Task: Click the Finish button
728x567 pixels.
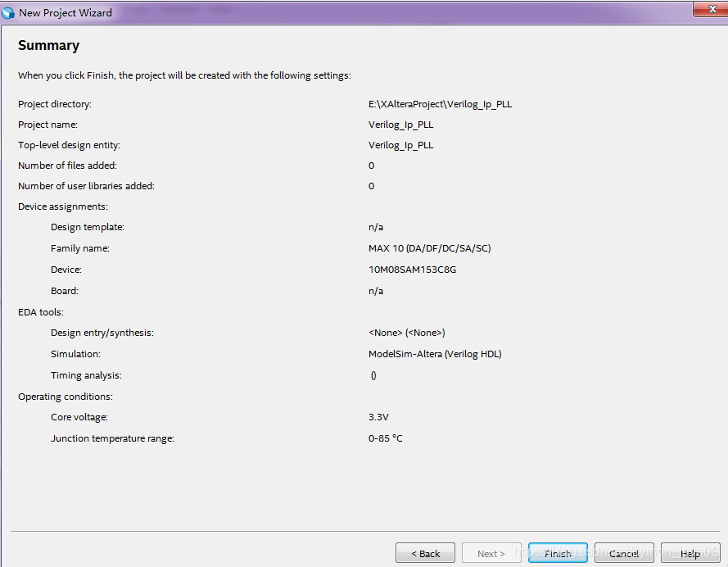Action: [x=558, y=553]
